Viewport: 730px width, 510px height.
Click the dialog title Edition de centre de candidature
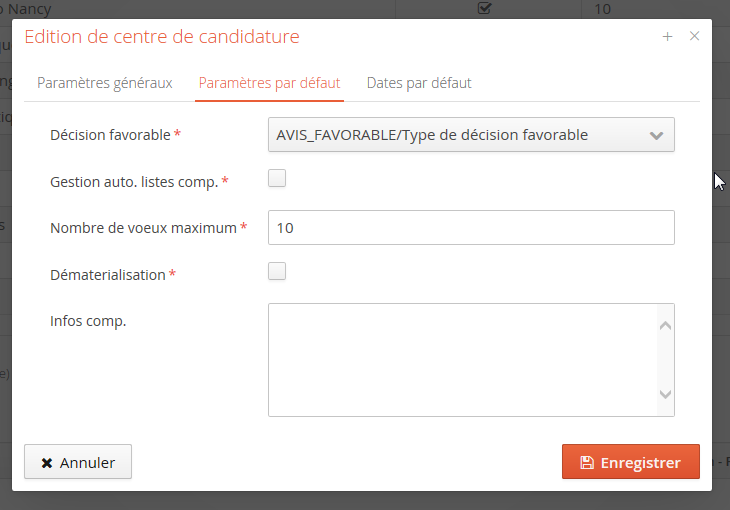pos(161,37)
